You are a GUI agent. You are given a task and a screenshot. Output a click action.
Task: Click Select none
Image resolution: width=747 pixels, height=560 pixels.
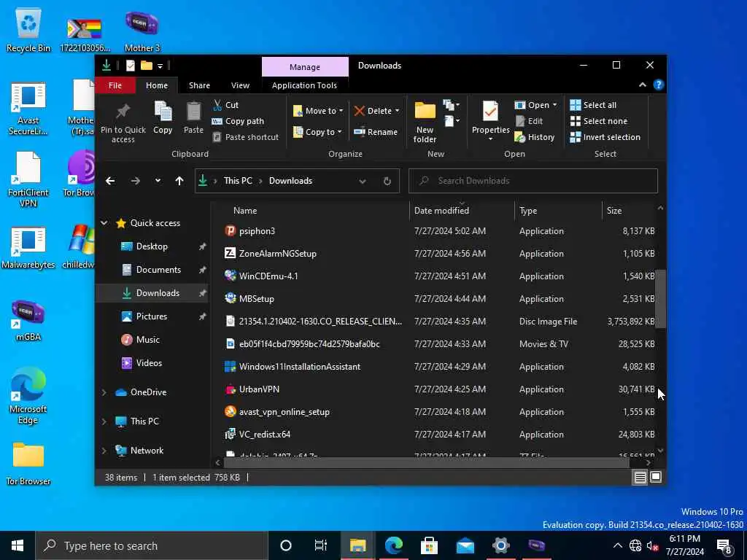point(599,121)
